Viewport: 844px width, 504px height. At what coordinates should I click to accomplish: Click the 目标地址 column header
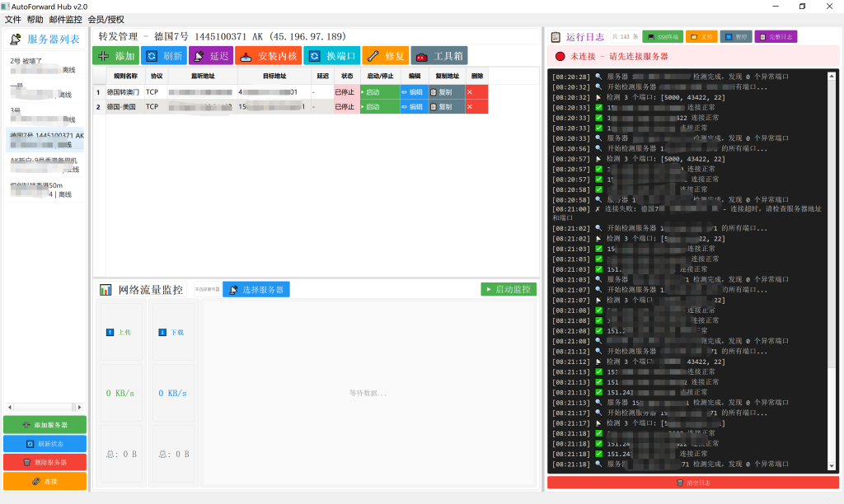pos(274,76)
